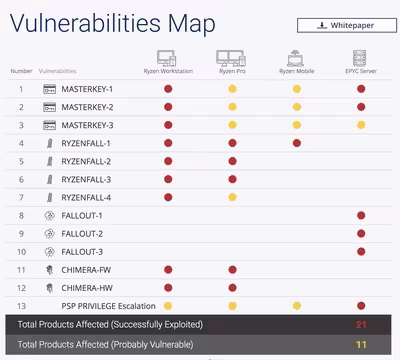Viewport: 400px width, 360px height.
Task: Click the CHIMERA-HW vulnerability name
Action: coord(87,288)
